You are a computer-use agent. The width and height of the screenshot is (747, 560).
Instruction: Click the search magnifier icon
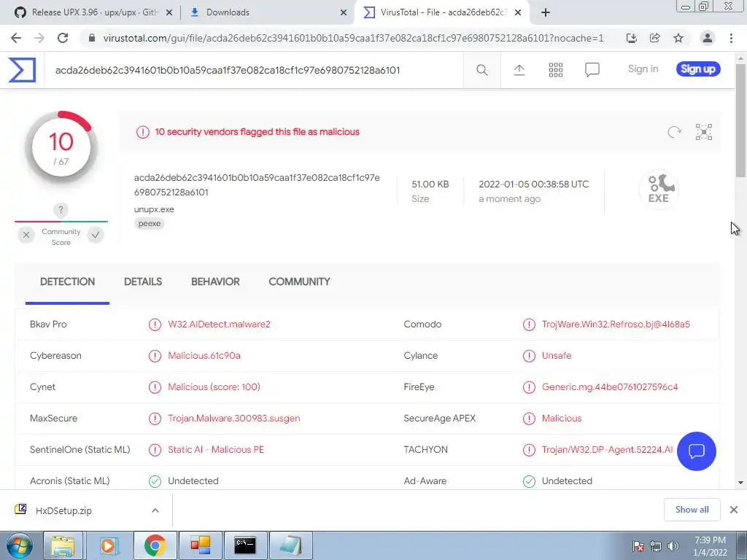click(481, 70)
